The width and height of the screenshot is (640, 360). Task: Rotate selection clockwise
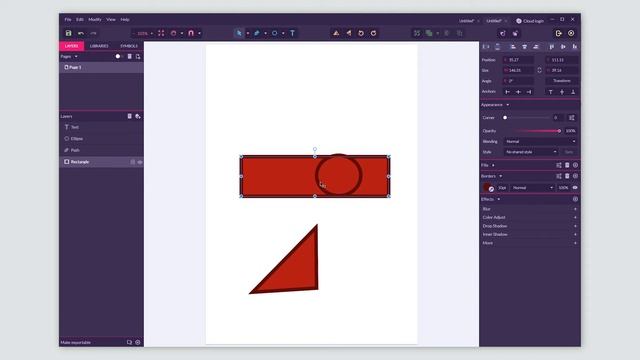click(373, 33)
